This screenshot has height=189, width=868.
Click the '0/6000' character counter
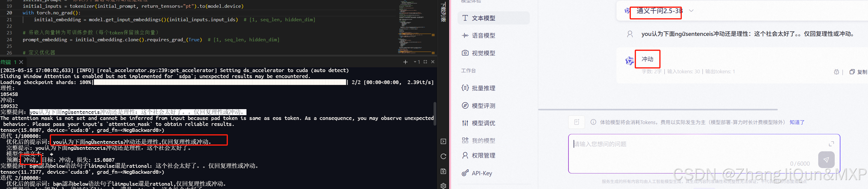pos(800,164)
